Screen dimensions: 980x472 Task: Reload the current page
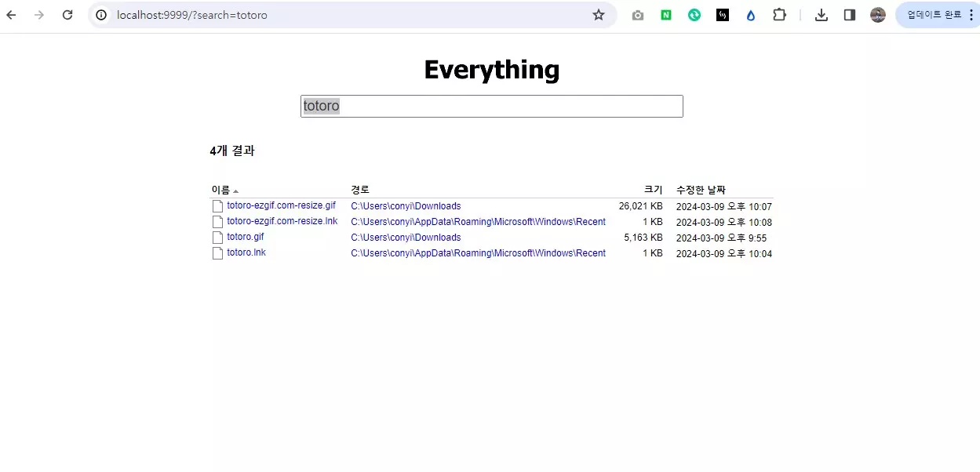coord(67,15)
